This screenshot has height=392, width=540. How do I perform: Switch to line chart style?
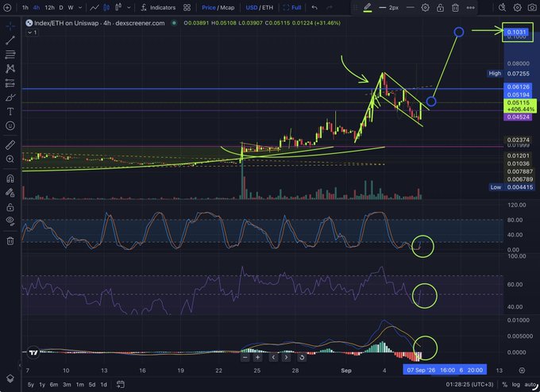click(94, 7)
